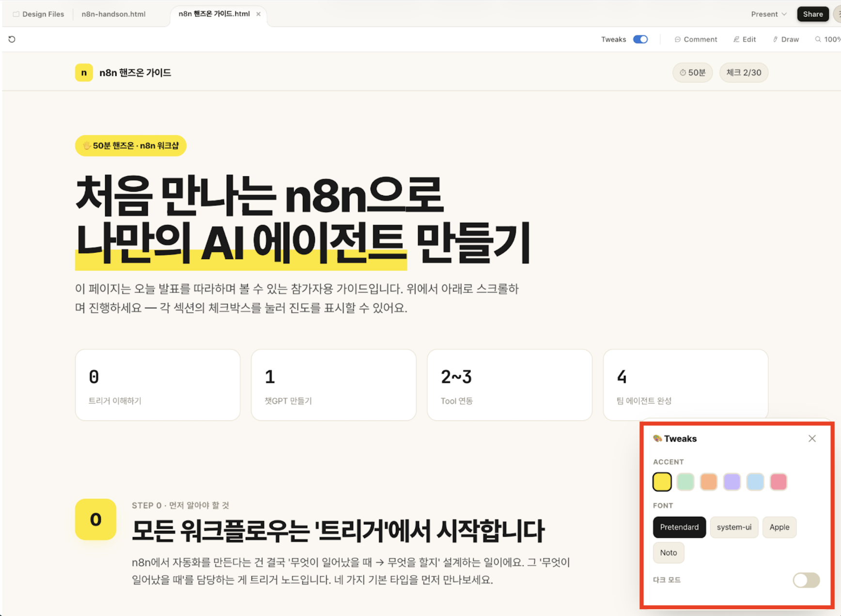The width and height of the screenshot is (841, 616).
Task: Choose the Noto font option
Action: 669,553
